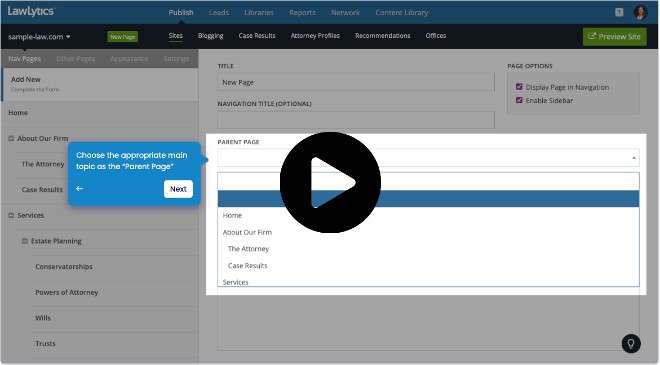Viewport: 660px width, 365px height.
Task: Switch to the Publish menu
Action: click(181, 13)
